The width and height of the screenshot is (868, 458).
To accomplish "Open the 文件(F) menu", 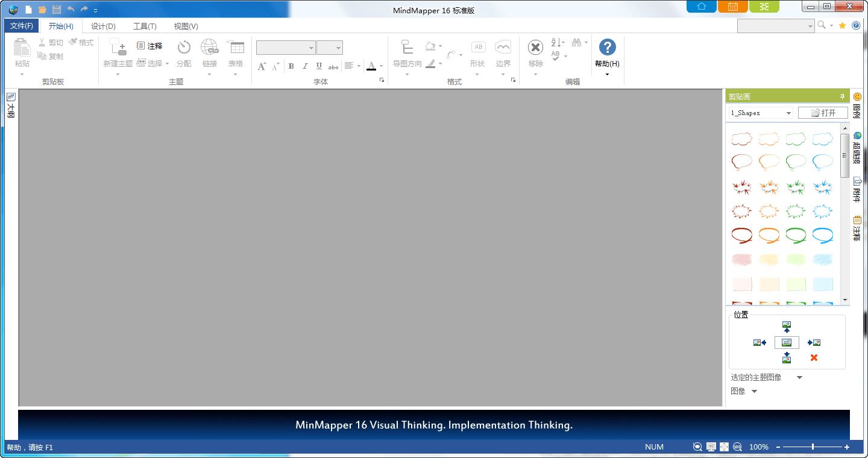I will [22, 26].
